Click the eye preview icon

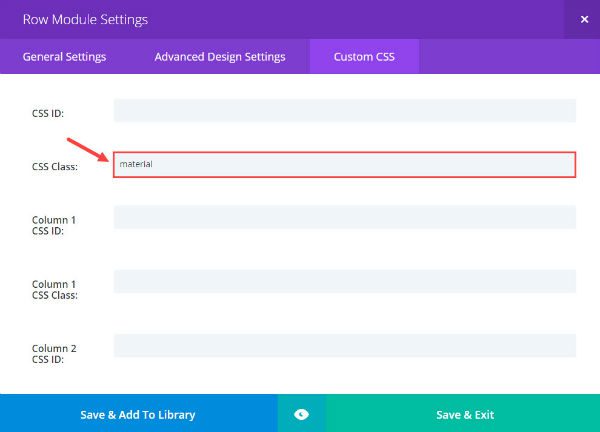(301, 414)
